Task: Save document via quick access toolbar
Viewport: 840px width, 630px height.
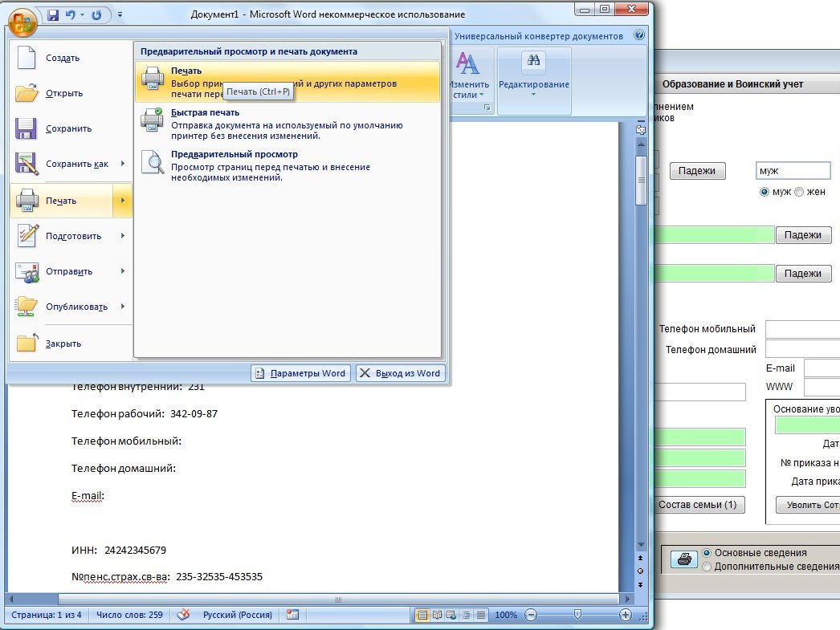Action: click(x=53, y=15)
